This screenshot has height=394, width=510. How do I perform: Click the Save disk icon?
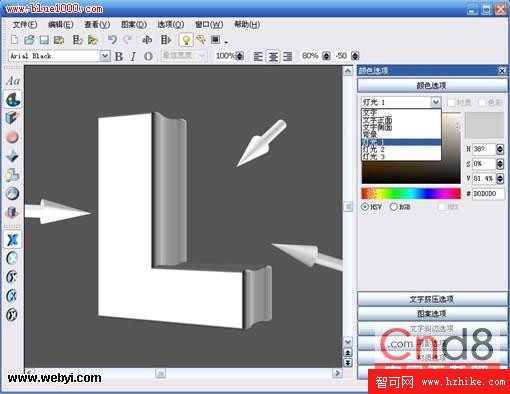44,40
